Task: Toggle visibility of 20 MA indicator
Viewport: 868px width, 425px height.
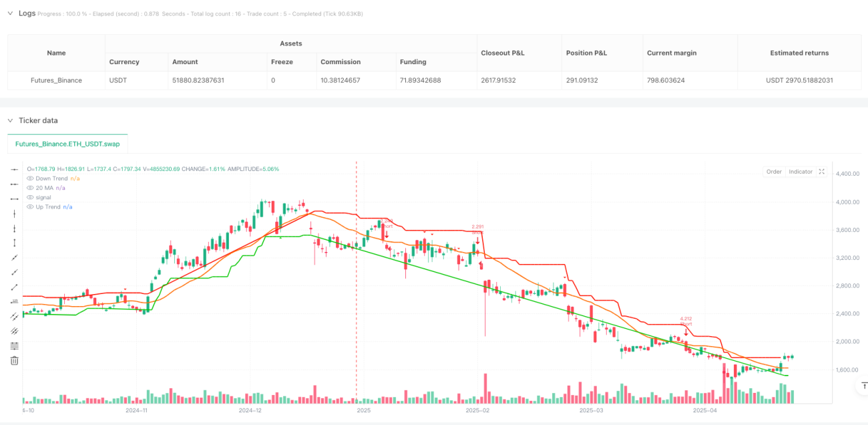Action: pos(29,188)
